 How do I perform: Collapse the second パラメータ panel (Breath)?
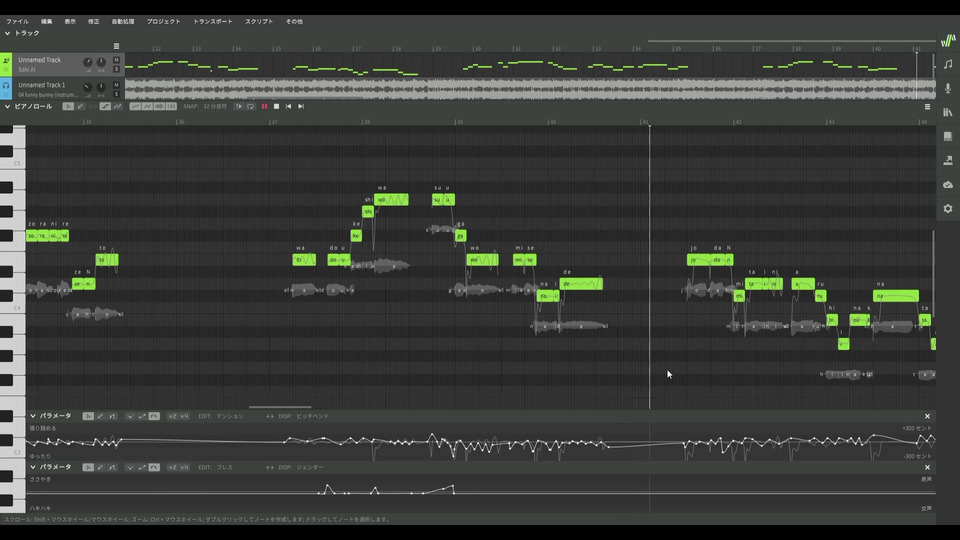[33, 467]
